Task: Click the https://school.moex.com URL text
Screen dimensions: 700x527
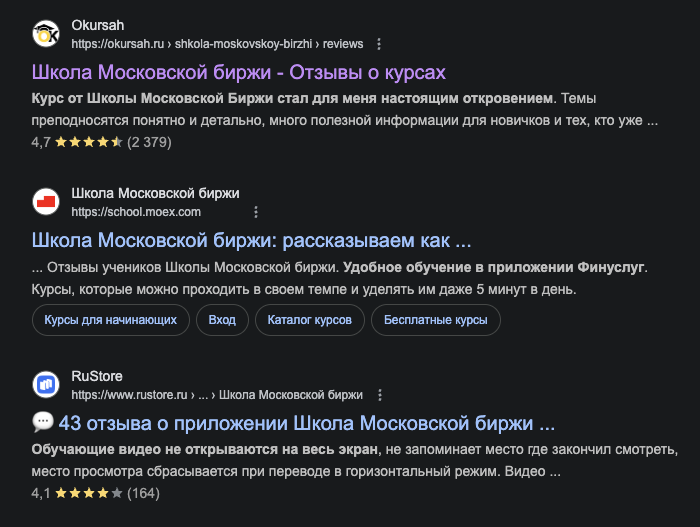Action: point(136,212)
